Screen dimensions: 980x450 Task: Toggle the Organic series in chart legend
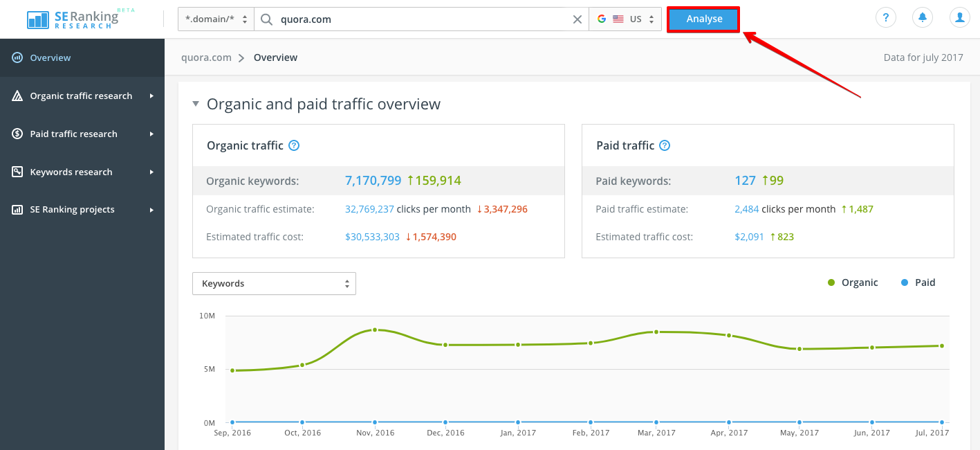point(853,282)
